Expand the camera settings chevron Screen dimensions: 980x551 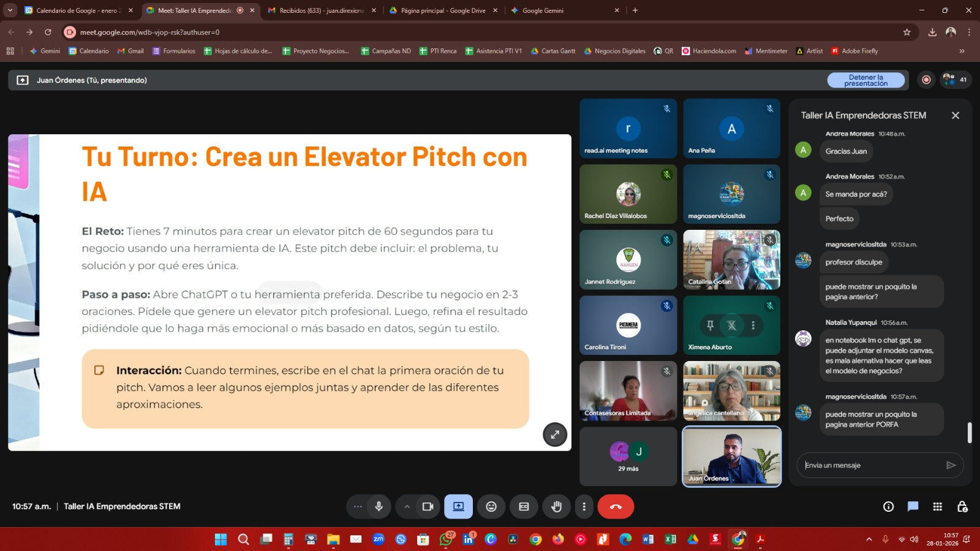click(x=407, y=506)
